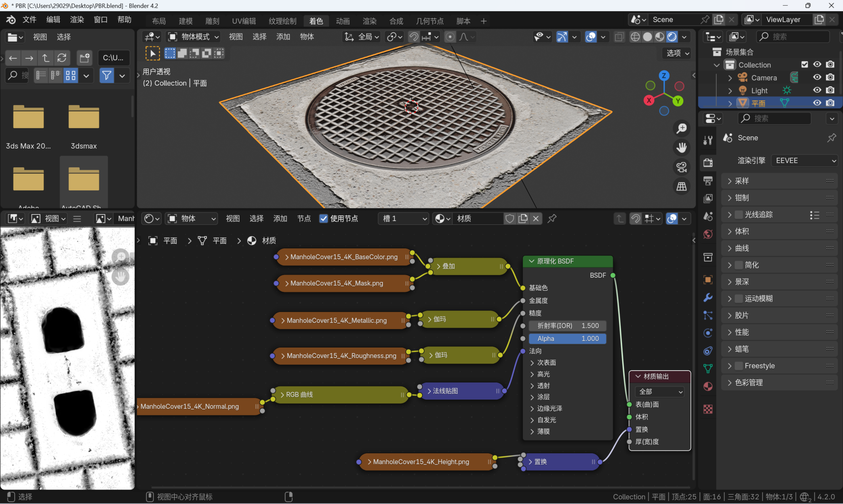Switch to the 建模 workspace tab
The width and height of the screenshot is (843, 504).
pyautogui.click(x=186, y=21)
